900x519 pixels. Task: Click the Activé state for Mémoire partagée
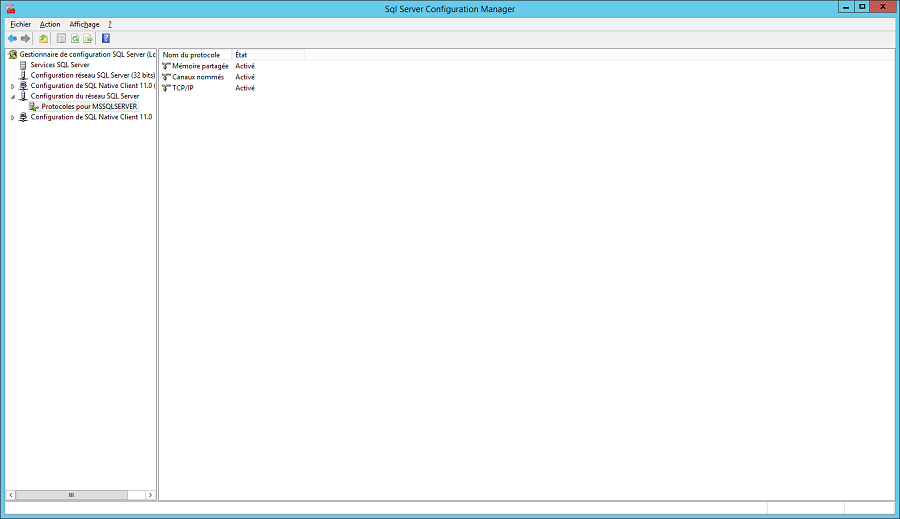245,66
